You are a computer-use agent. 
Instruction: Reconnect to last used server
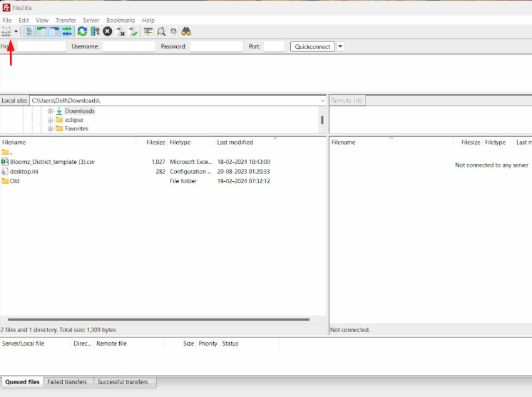pyautogui.click(x=133, y=32)
